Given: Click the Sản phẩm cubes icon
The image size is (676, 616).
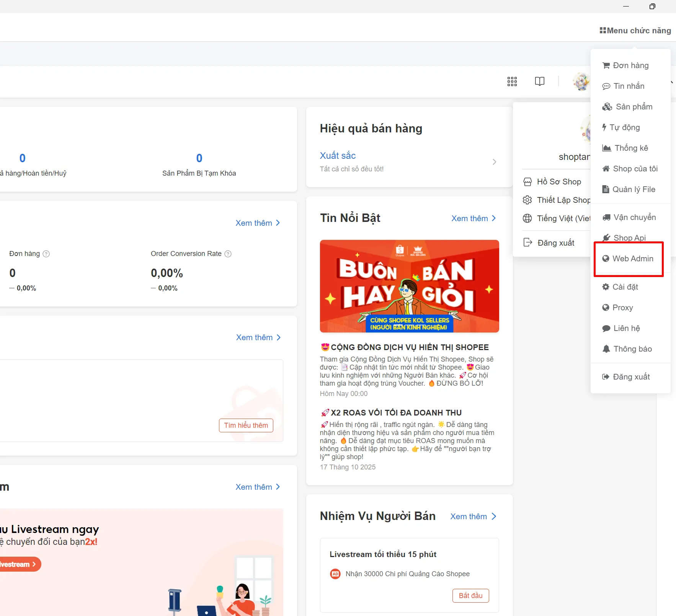Looking at the screenshot, I should [607, 107].
